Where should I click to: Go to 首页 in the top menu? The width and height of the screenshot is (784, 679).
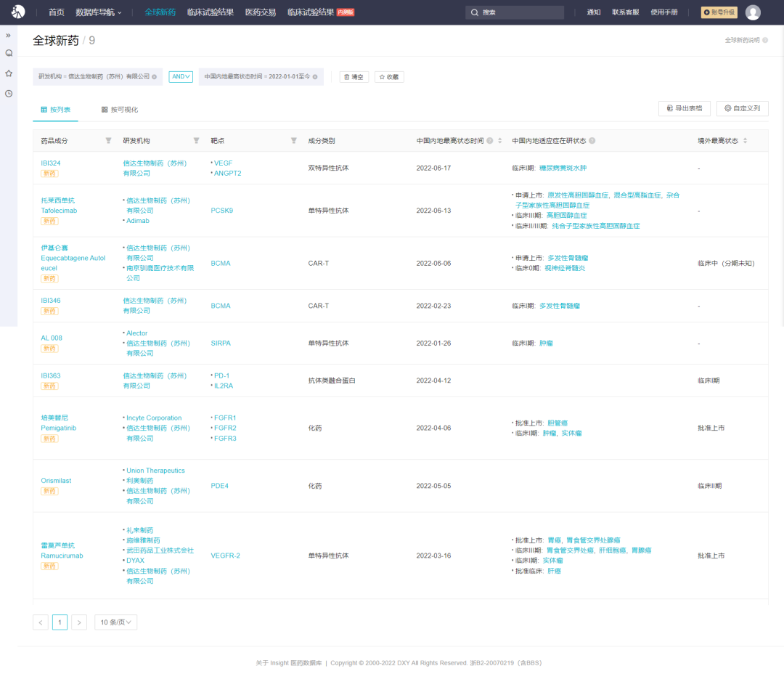[57, 12]
